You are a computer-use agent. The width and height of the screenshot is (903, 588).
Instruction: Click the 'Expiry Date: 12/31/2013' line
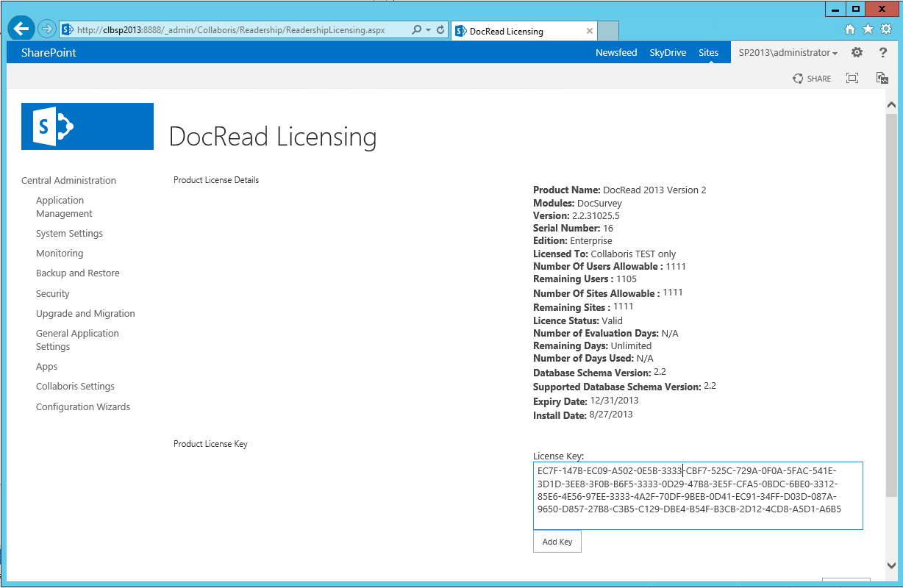586,401
